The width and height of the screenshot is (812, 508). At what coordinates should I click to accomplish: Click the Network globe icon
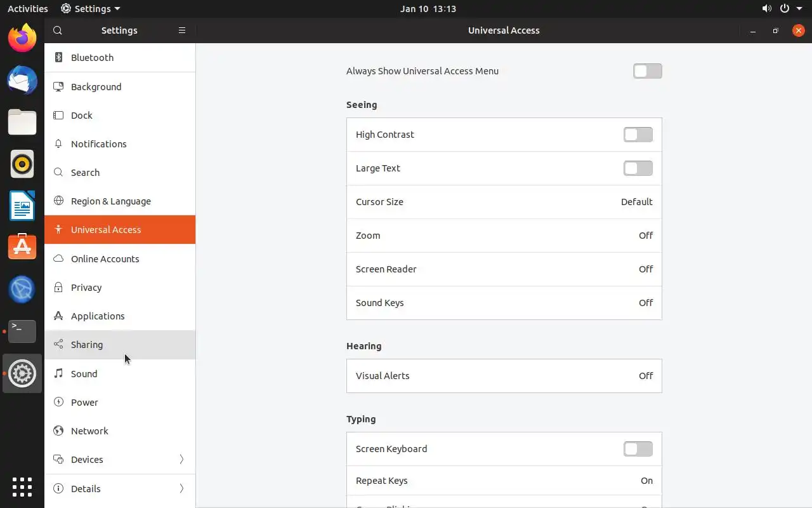(58, 431)
